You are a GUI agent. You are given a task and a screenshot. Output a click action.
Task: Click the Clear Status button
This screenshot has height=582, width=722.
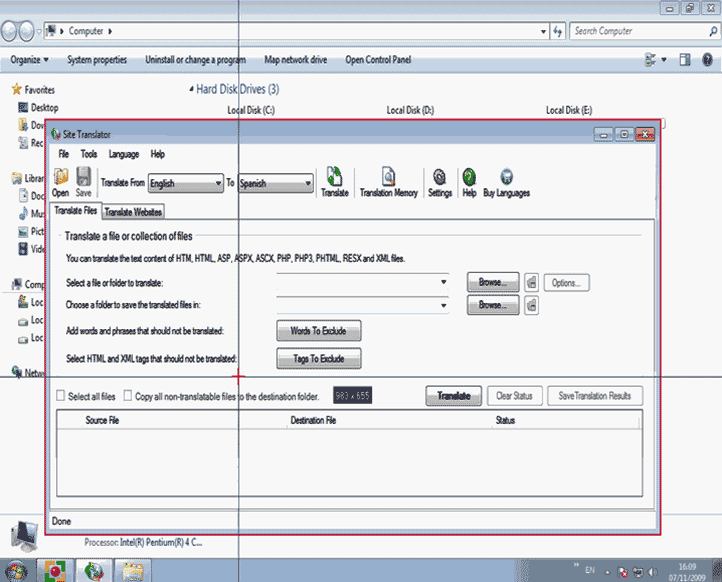click(514, 396)
